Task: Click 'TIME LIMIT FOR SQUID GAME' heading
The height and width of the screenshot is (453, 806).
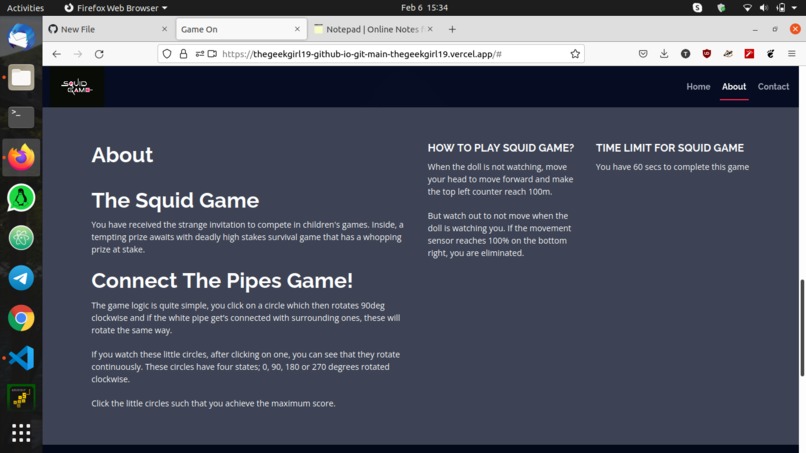Action: coord(670,148)
